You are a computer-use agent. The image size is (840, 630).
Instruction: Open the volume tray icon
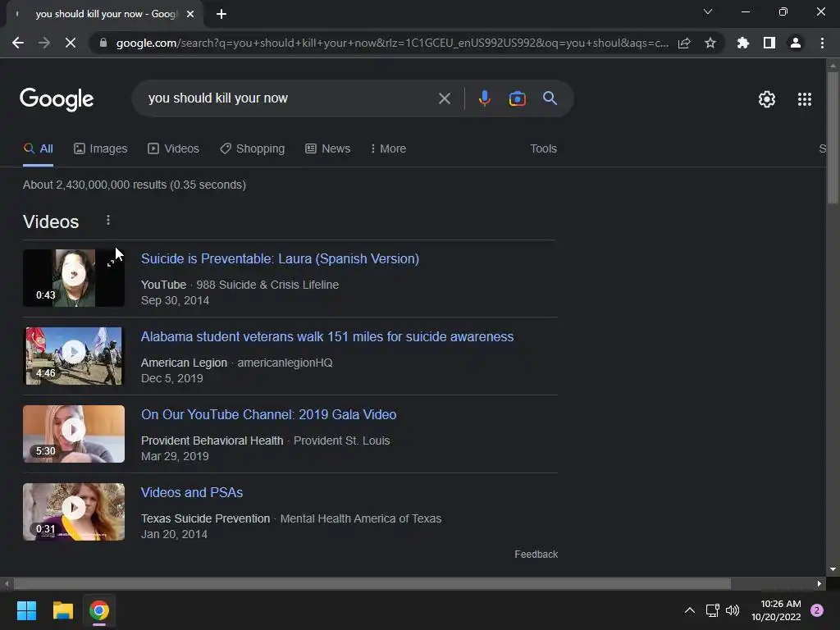733,610
